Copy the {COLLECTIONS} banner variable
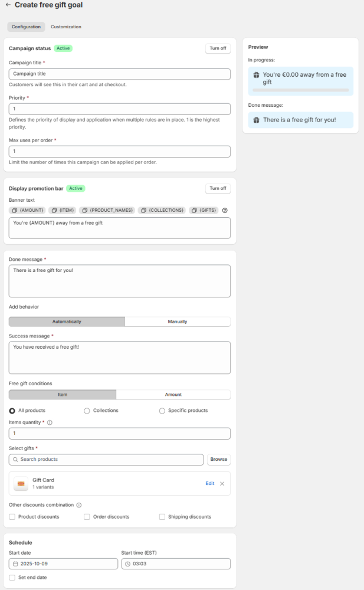364x590 pixels. pyautogui.click(x=162, y=210)
